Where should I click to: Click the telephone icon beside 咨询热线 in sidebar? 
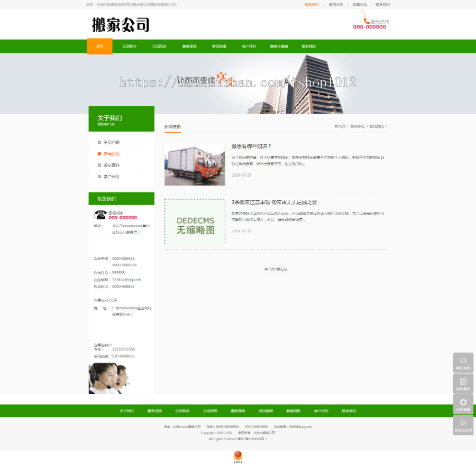click(101, 216)
